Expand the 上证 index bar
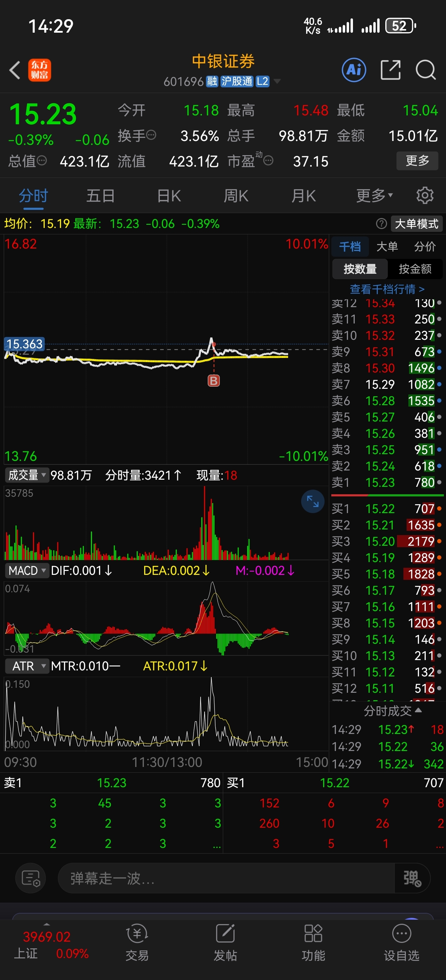 click(x=47, y=924)
